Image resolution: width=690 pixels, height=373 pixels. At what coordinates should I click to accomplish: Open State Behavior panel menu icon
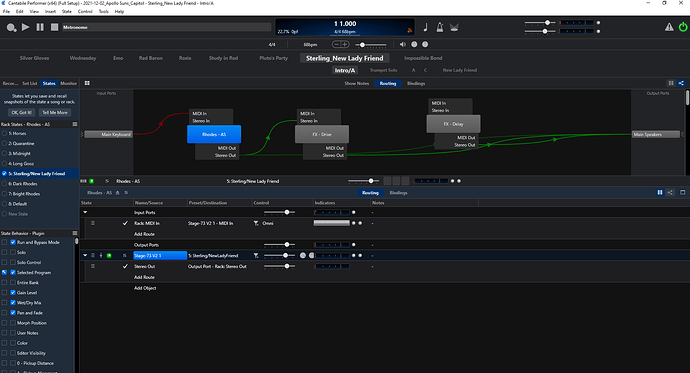point(75,233)
